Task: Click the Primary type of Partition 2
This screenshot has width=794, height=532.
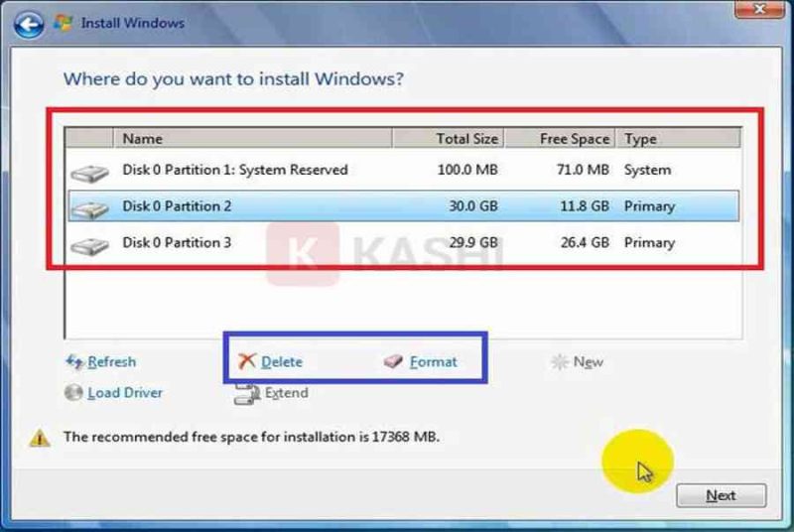Action: 650,206
